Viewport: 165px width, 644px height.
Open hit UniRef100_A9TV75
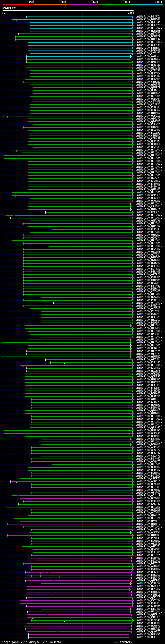[x=148, y=34]
